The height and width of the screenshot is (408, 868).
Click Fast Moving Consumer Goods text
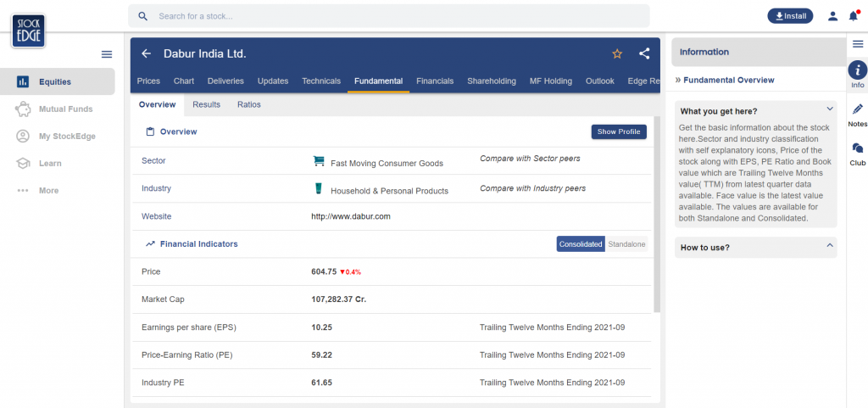(387, 164)
